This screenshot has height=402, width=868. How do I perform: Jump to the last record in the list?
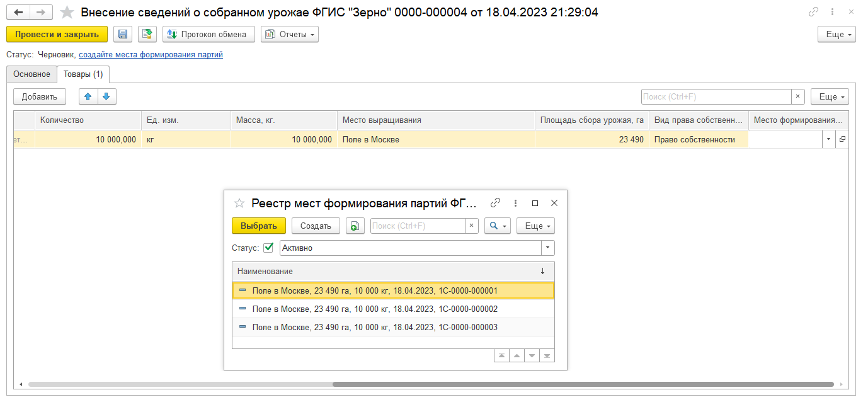(547, 355)
